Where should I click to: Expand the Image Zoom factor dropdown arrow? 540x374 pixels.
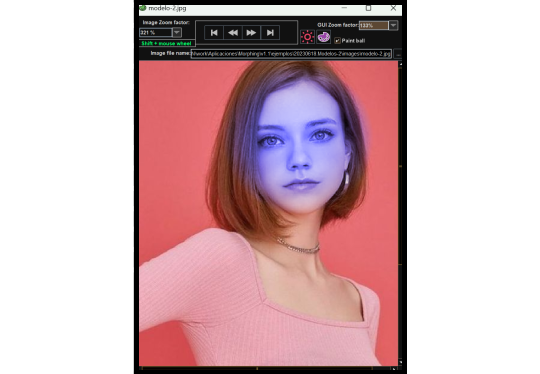coord(177,32)
